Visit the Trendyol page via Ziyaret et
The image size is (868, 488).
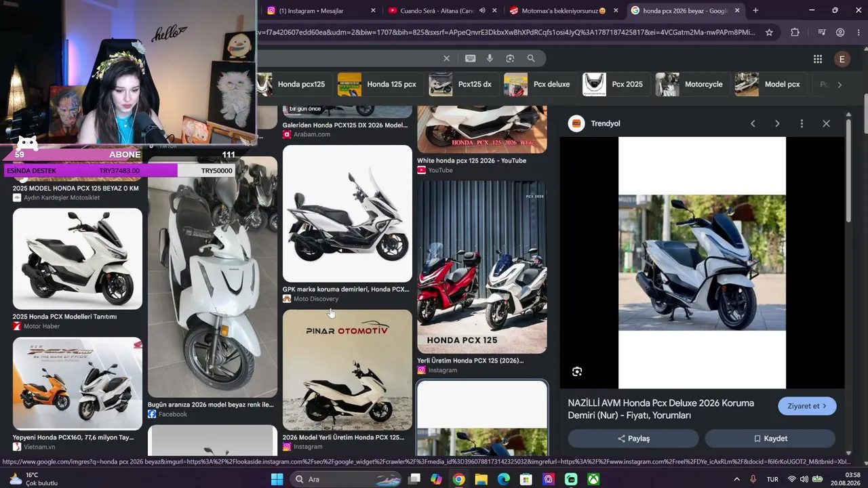pos(807,406)
